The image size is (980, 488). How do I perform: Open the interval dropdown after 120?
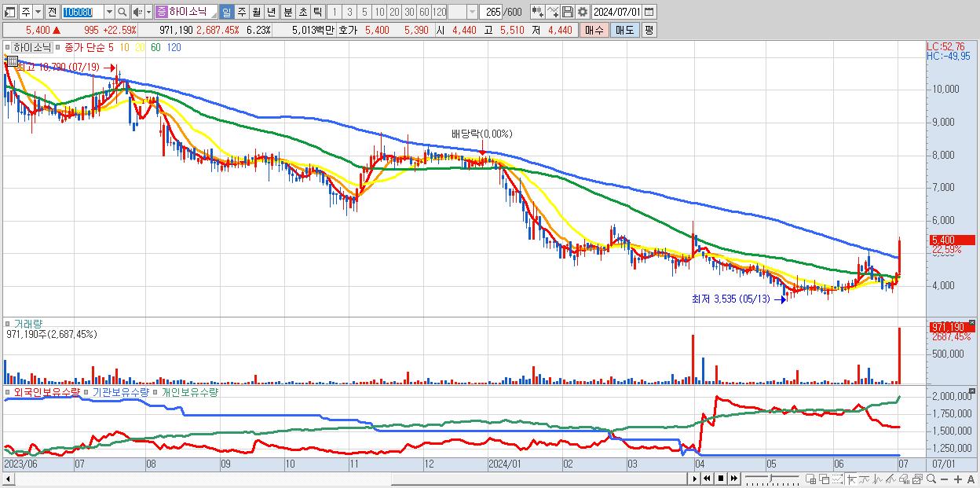pos(472,12)
